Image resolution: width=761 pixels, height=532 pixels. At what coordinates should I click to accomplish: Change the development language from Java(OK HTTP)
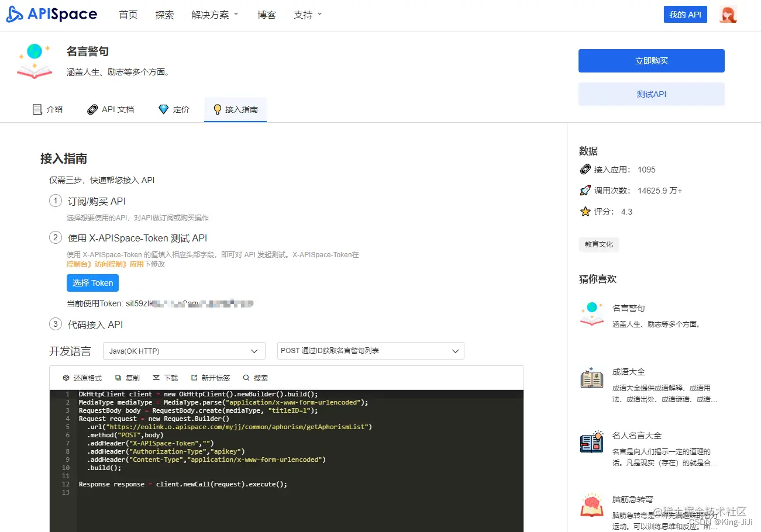tap(184, 351)
